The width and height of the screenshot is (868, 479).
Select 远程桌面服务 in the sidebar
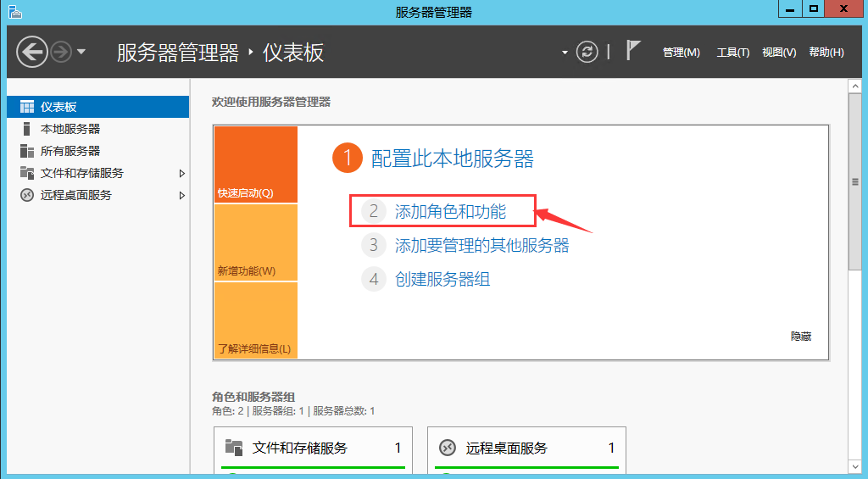(x=98, y=195)
